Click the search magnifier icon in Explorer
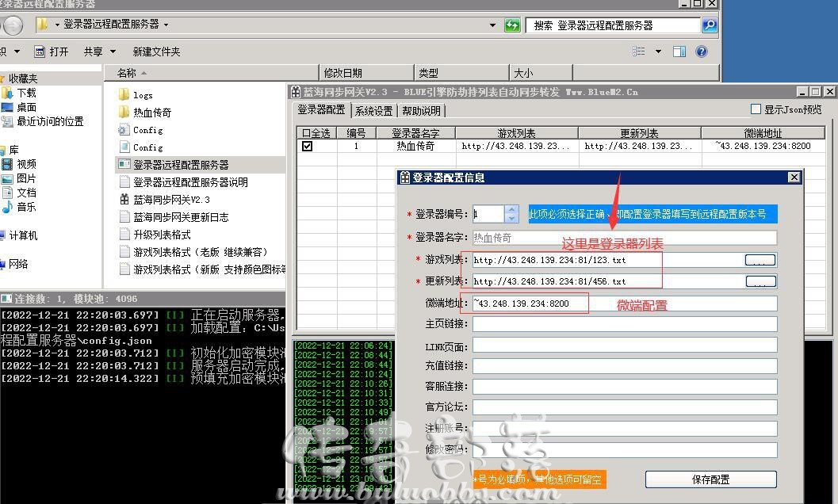Screen dimensions: 838x504 710,25
